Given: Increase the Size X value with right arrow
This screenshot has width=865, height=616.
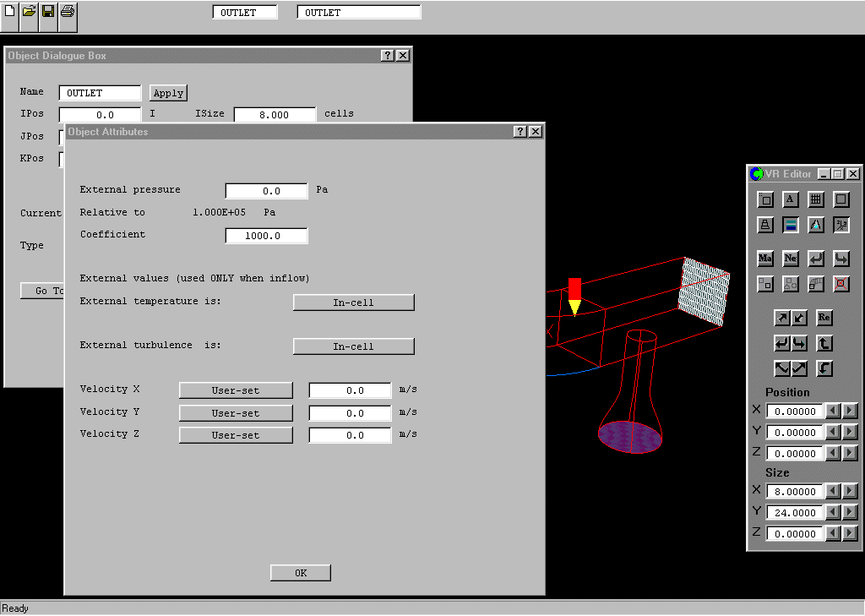Looking at the screenshot, I should pos(850,491).
